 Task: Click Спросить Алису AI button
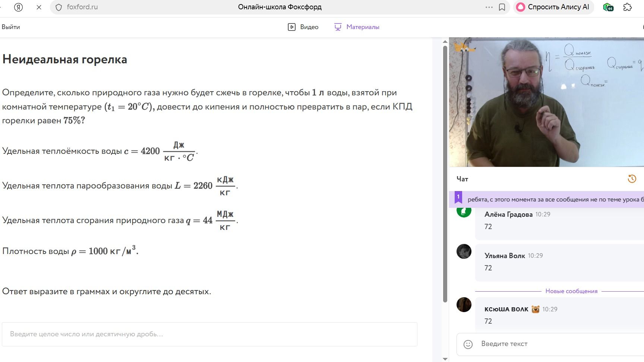[553, 7]
